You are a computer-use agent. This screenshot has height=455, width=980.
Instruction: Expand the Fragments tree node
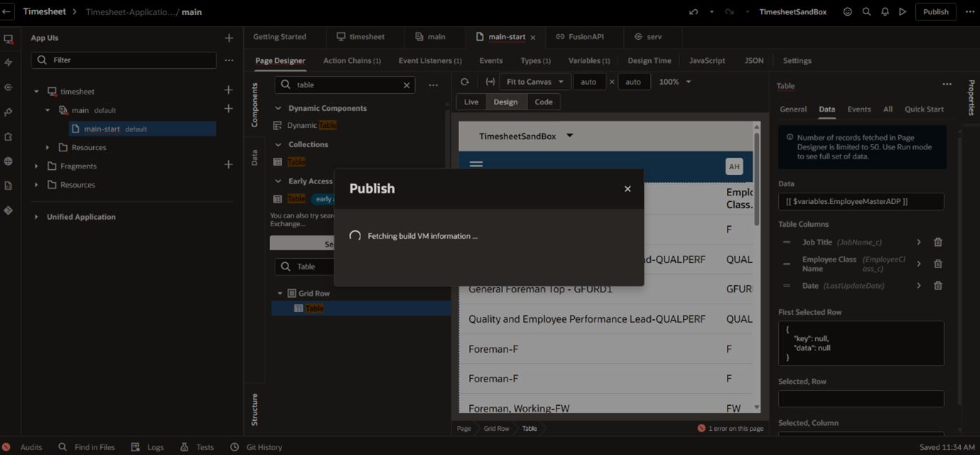[x=37, y=166]
